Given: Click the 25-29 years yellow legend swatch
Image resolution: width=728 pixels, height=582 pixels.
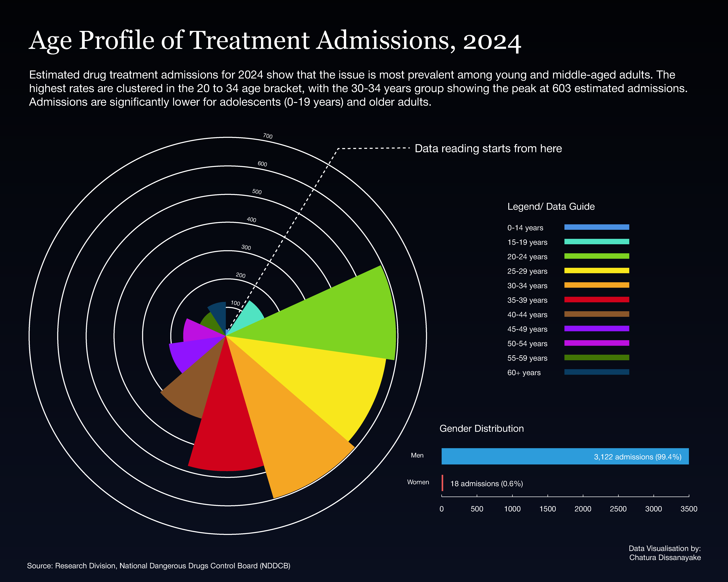Looking at the screenshot, I should 597,271.
